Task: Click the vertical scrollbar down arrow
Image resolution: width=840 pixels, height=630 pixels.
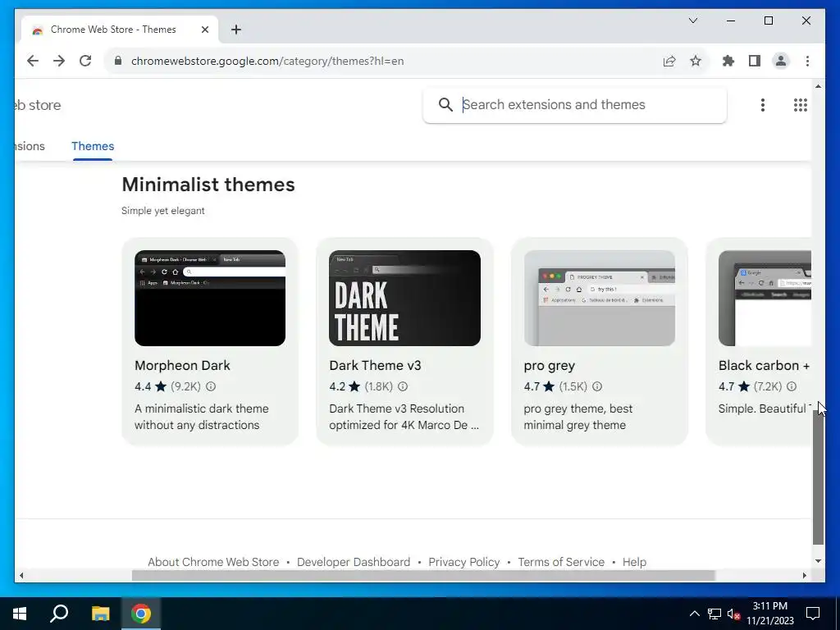Action: (818, 561)
